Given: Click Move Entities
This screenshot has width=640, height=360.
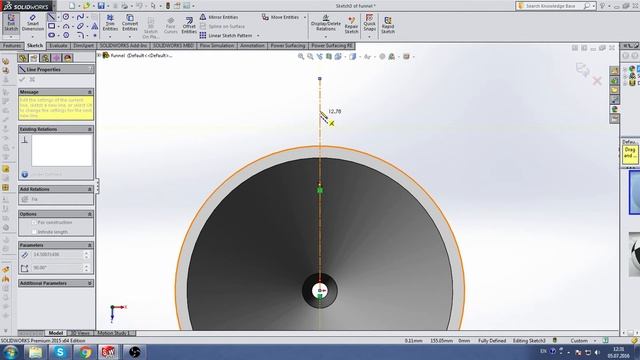Looking at the screenshot, I should 281,17.
